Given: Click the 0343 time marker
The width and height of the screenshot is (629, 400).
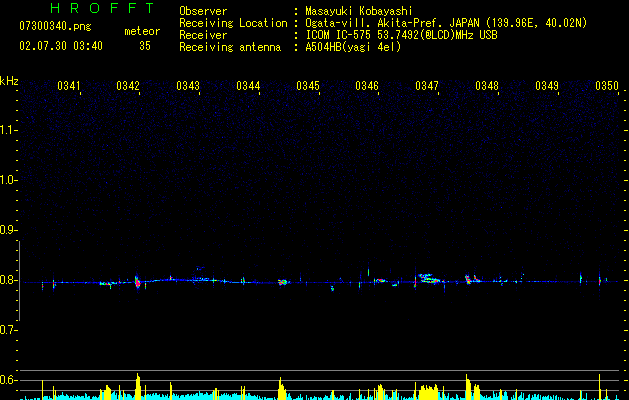Looking at the screenshot, I should pos(188,86).
